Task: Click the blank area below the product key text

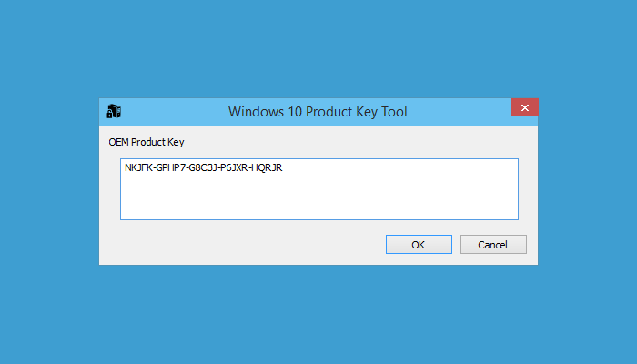Action: 318,200
